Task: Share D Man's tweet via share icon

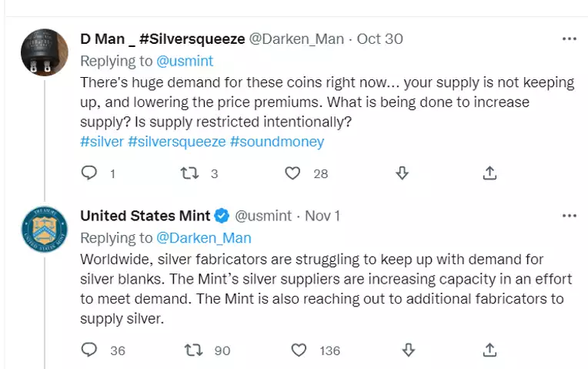Action: [x=489, y=173]
